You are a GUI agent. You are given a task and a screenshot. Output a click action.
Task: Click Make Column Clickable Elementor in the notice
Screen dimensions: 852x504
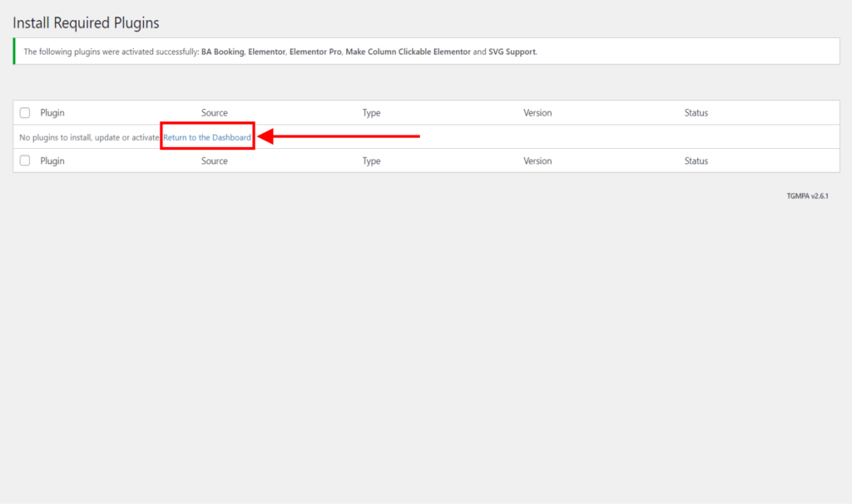pos(409,52)
